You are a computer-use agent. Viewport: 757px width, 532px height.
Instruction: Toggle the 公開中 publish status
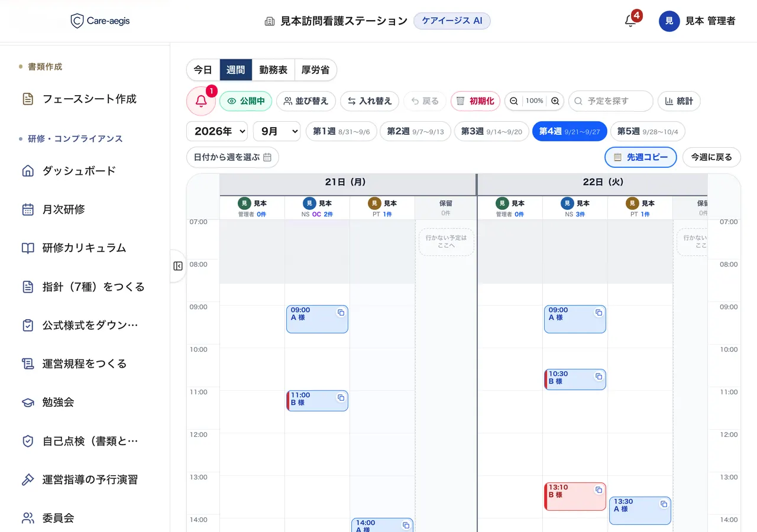246,101
